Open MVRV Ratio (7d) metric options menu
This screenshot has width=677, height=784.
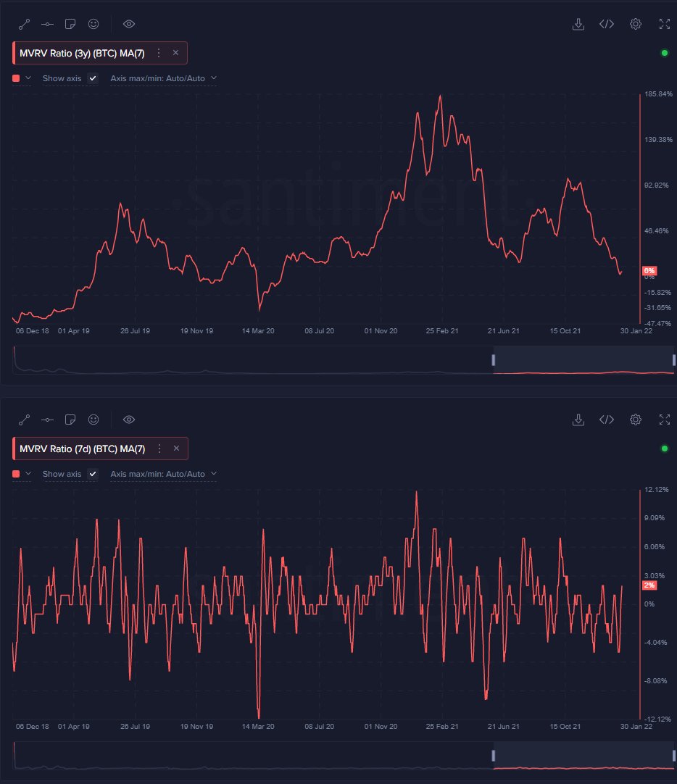(159, 449)
